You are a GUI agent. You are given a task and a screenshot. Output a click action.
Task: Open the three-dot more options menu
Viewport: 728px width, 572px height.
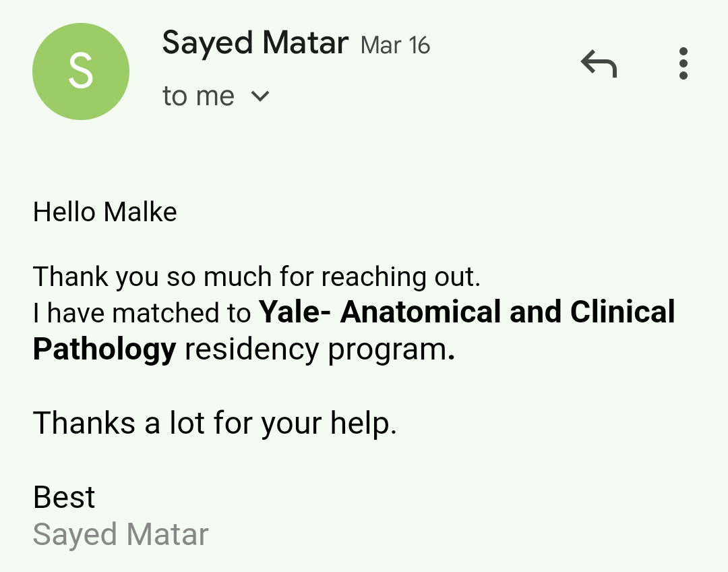click(683, 64)
